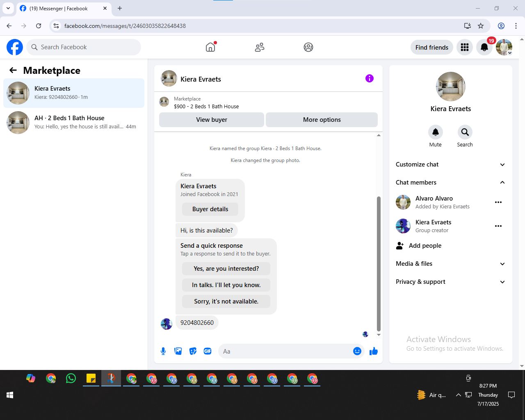Click the Hi, is this available? message
Viewport: 525px width, 420px height.
207,231
